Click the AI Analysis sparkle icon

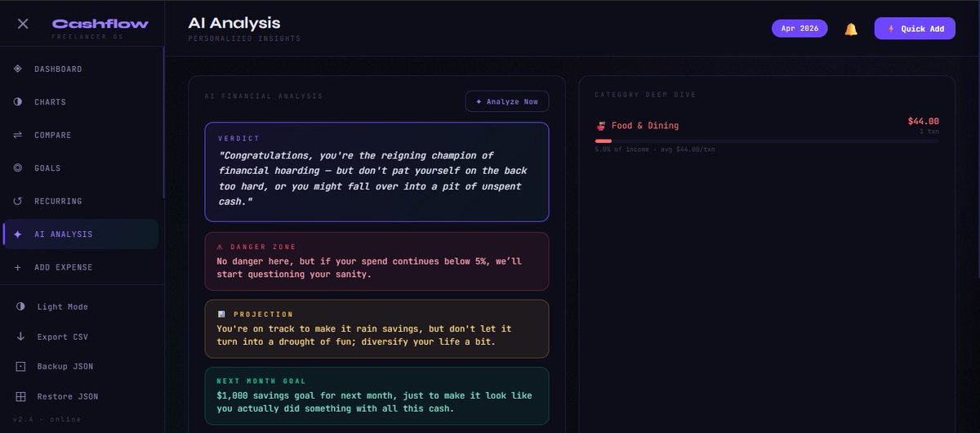[x=18, y=234]
